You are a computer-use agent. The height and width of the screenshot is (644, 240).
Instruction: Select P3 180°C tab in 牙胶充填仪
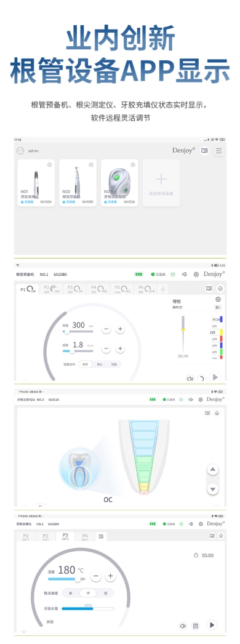pos(65,536)
